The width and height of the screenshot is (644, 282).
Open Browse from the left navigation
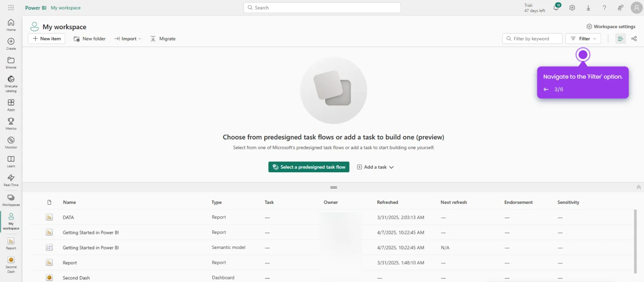(x=11, y=63)
